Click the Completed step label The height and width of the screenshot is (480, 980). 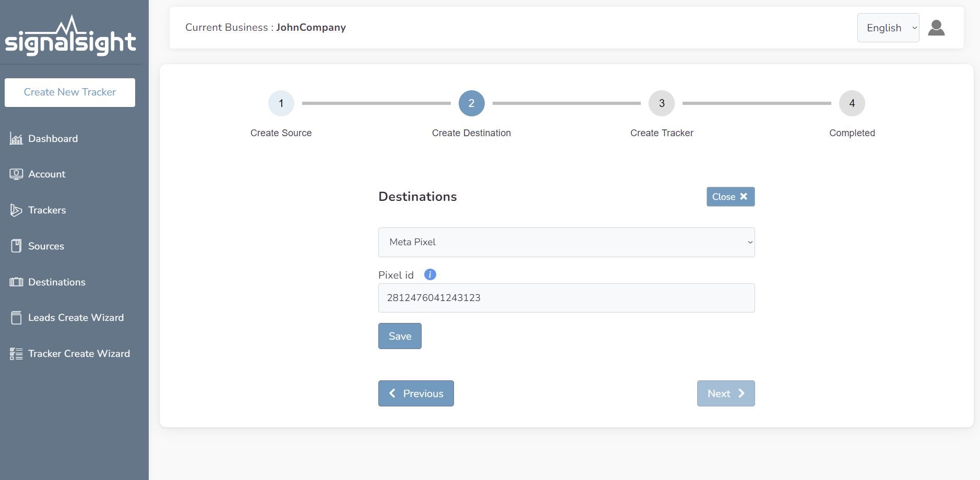(x=852, y=133)
